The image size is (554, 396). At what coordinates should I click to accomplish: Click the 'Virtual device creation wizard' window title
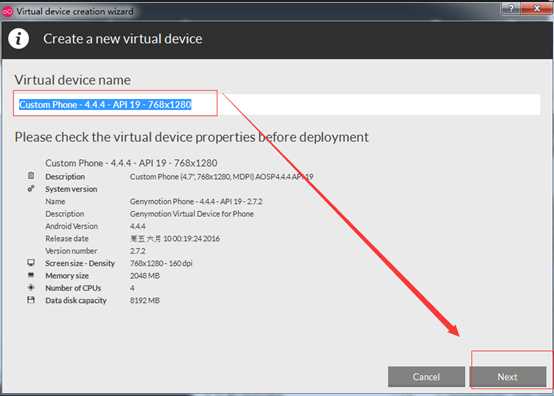click(75, 12)
